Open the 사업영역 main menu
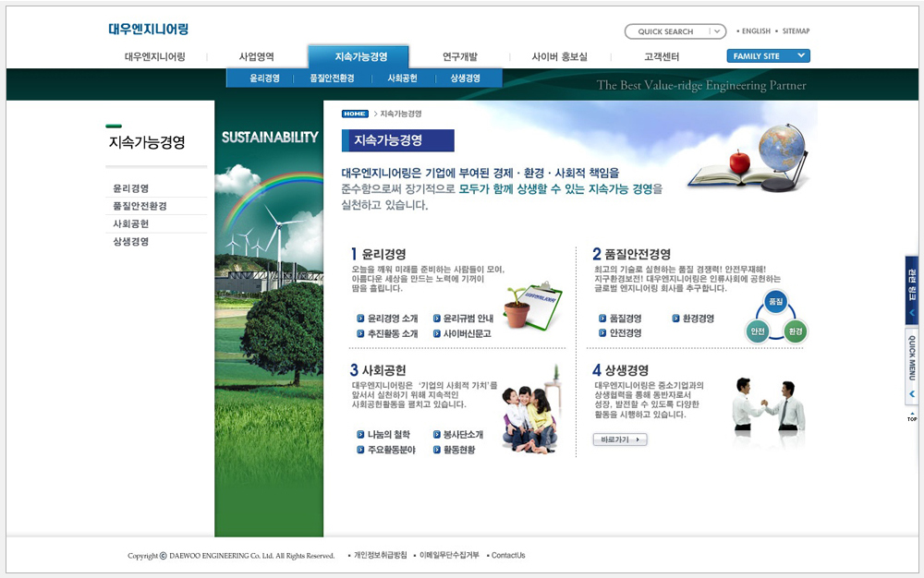The image size is (924, 578). pyautogui.click(x=256, y=56)
